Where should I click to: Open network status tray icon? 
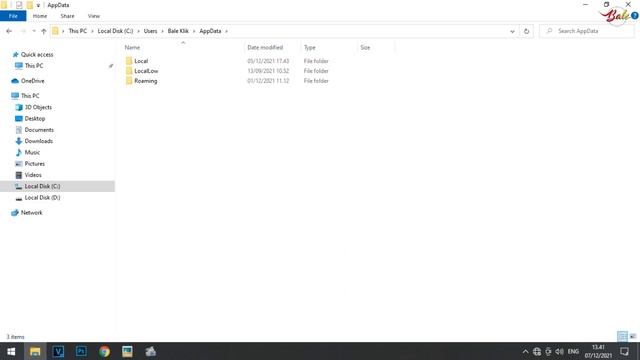[x=537, y=351]
